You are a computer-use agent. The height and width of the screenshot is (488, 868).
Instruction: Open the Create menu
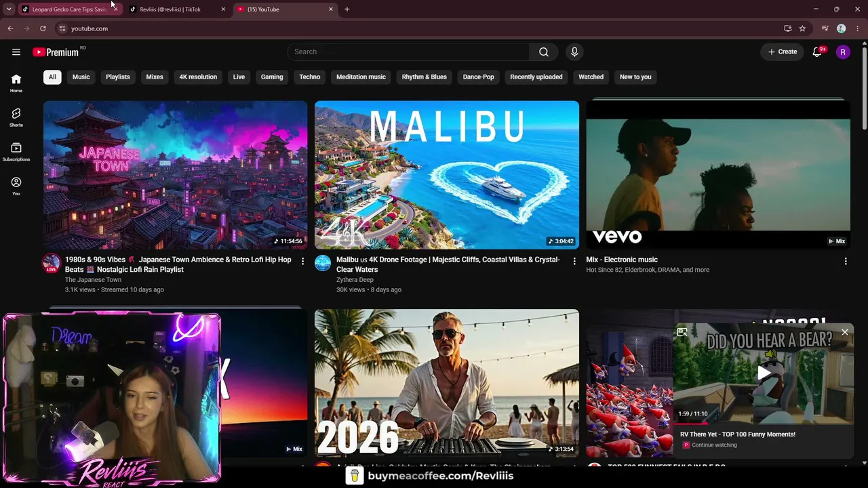783,52
